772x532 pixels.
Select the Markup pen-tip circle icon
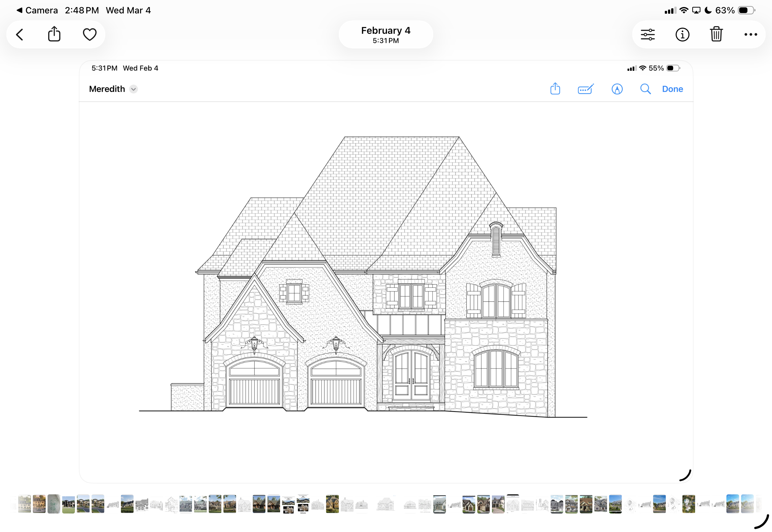pos(617,89)
